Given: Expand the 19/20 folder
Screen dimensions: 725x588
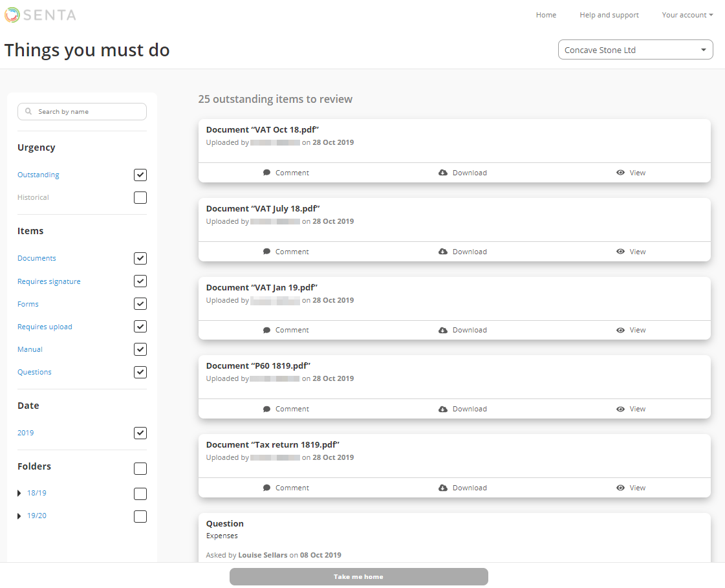Looking at the screenshot, I should (x=19, y=516).
